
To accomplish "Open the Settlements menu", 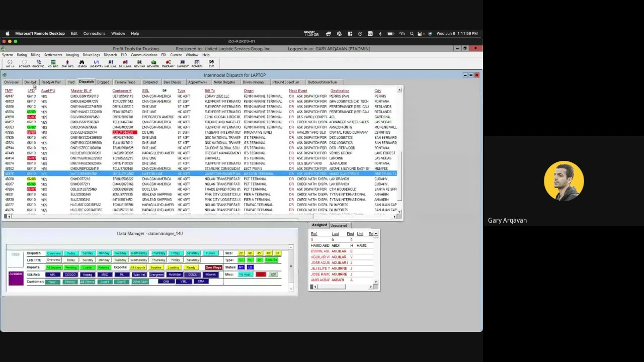I will tap(53, 55).
